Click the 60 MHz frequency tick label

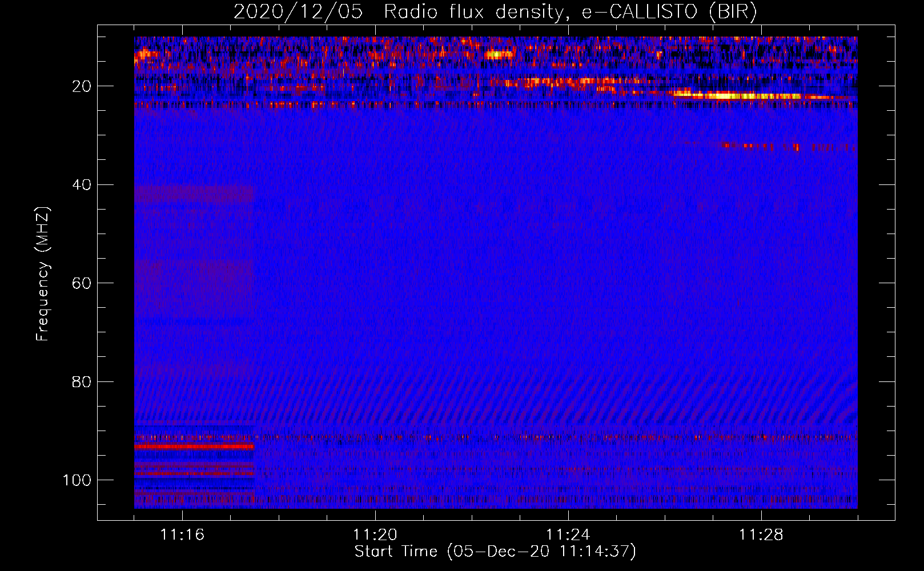[82, 283]
